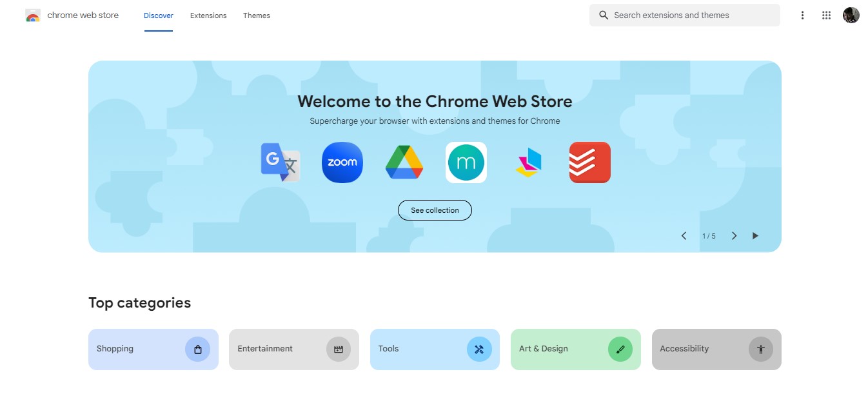Open the Google apps grid

coord(827,15)
